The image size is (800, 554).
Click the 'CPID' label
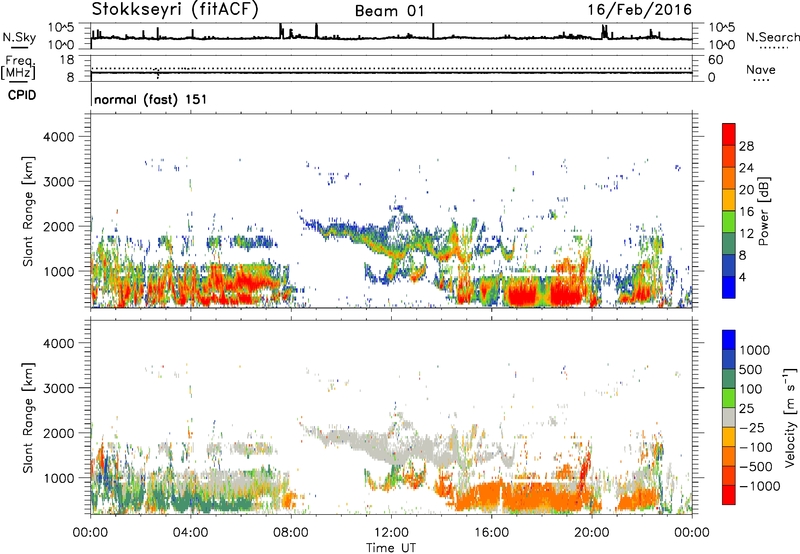tap(22, 95)
